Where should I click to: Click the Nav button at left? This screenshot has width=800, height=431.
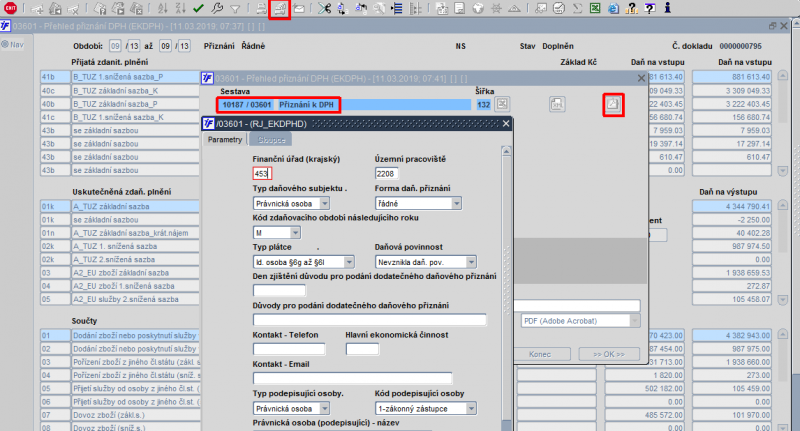(x=13, y=44)
